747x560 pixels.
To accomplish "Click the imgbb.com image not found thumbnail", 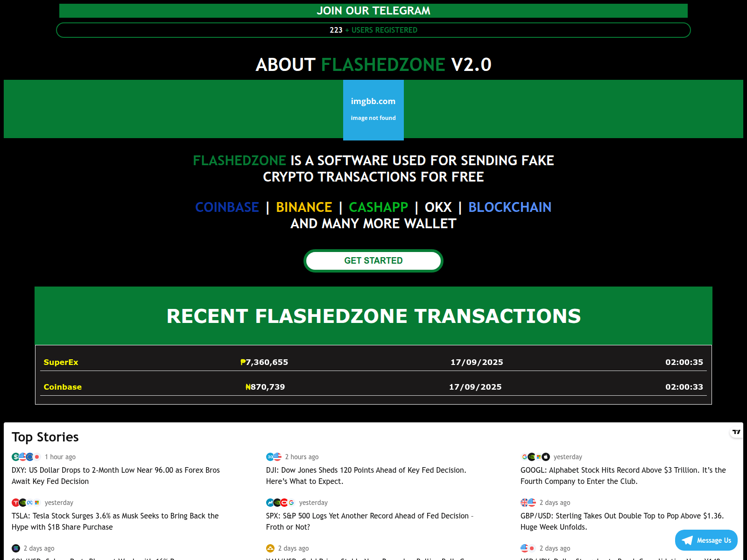I will coord(373,110).
